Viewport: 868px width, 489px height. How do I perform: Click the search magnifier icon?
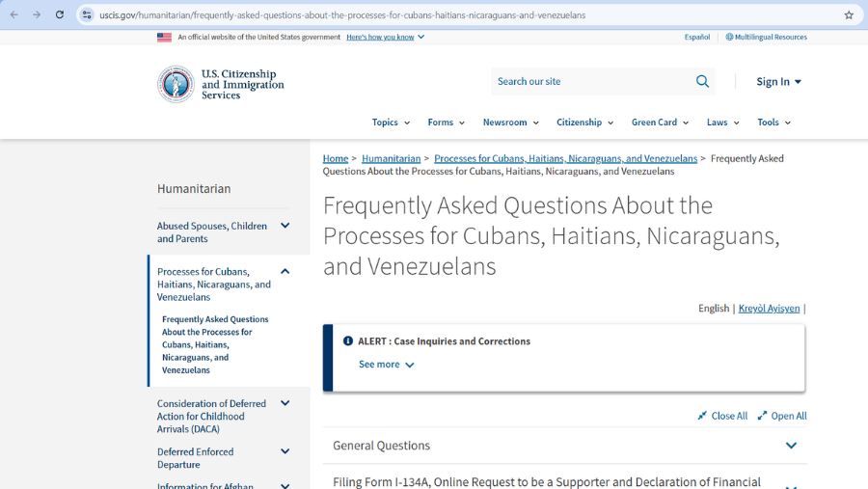(702, 82)
